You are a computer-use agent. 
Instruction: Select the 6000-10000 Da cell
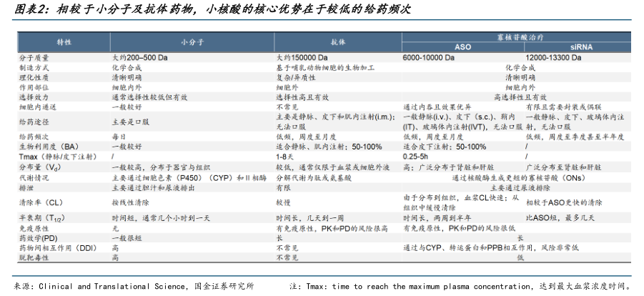(430, 57)
